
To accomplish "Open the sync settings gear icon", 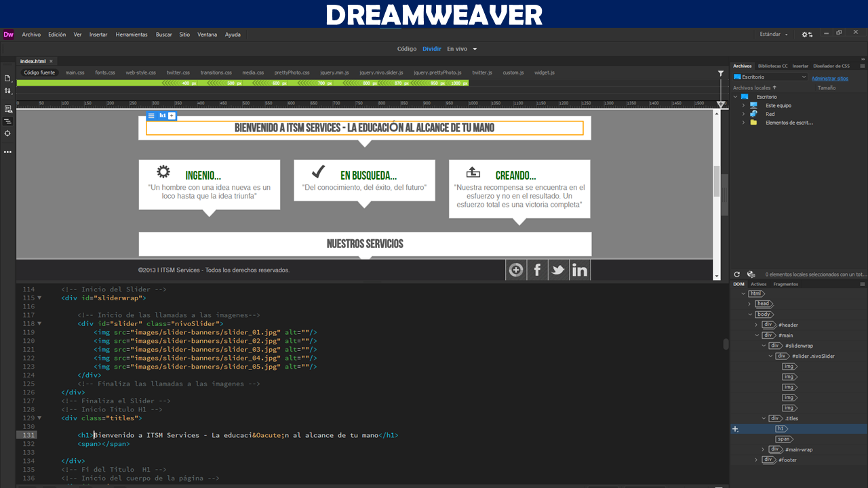I will click(806, 35).
